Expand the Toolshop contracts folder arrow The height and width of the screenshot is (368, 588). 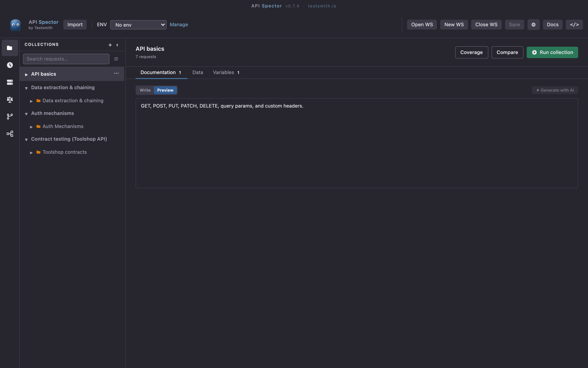(x=31, y=152)
